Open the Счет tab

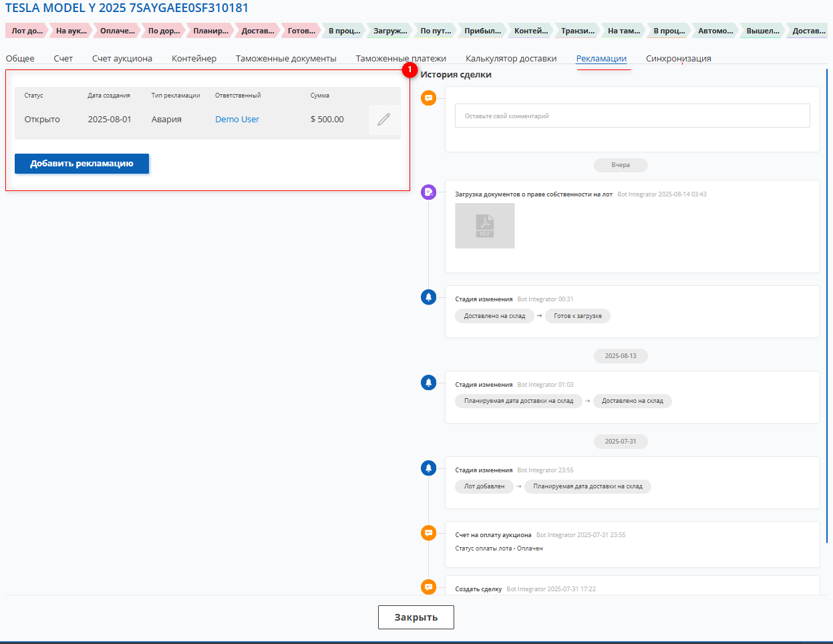click(x=63, y=59)
